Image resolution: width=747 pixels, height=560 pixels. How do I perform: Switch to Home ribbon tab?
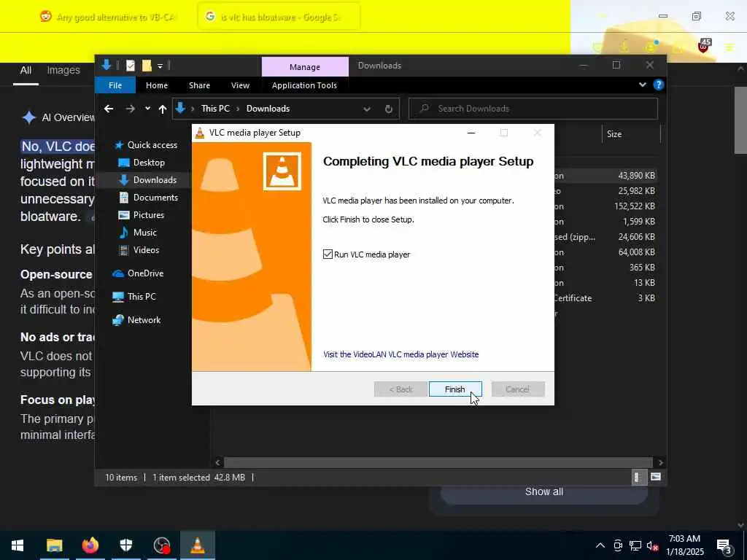[x=157, y=85]
